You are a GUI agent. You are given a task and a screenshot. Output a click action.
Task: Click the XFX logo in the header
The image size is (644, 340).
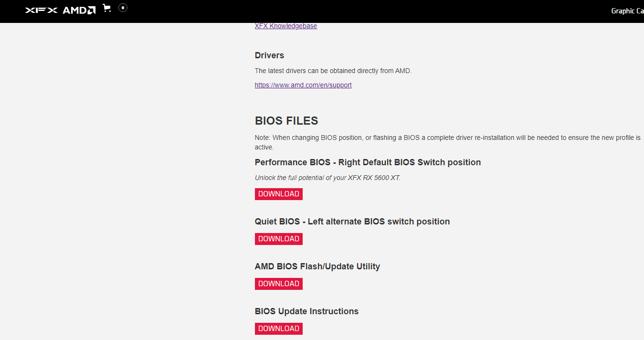click(x=41, y=11)
